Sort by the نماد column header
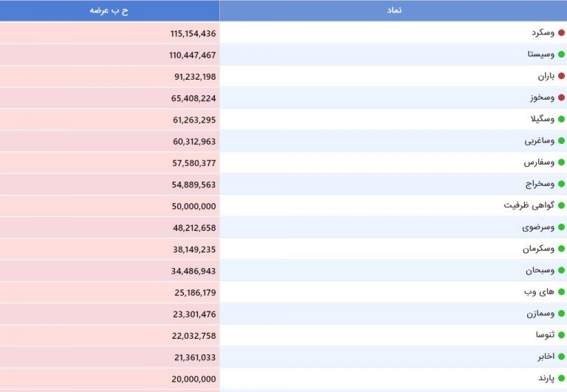The width and height of the screenshot is (567, 392). tap(394, 10)
